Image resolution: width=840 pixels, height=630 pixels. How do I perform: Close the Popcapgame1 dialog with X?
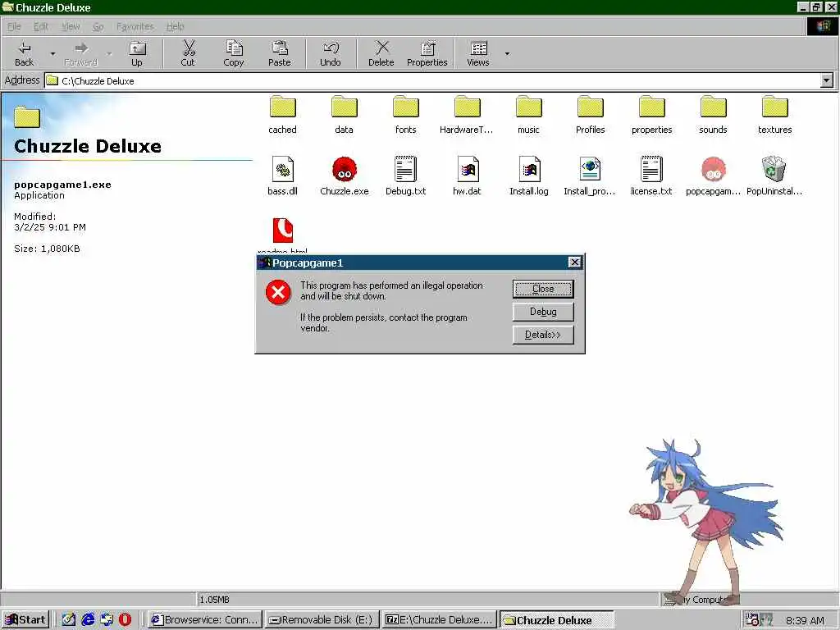pos(574,262)
